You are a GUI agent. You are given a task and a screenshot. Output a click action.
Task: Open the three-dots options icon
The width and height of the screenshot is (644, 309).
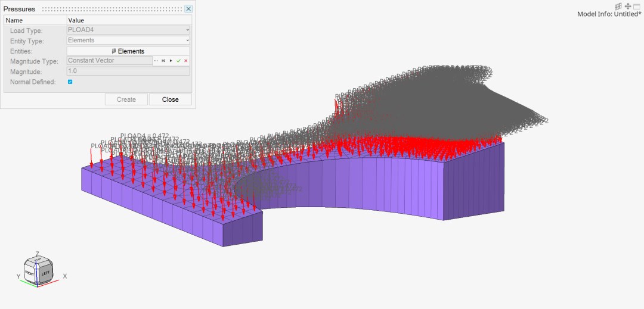pos(156,61)
